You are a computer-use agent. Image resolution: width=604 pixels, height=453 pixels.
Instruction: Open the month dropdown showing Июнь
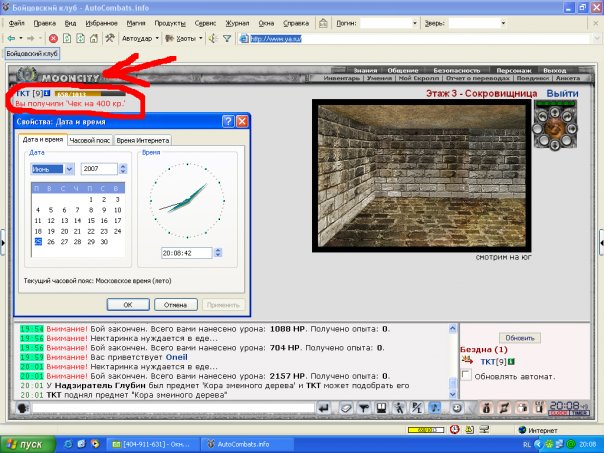pyautogui.click(x=69, y=169)
